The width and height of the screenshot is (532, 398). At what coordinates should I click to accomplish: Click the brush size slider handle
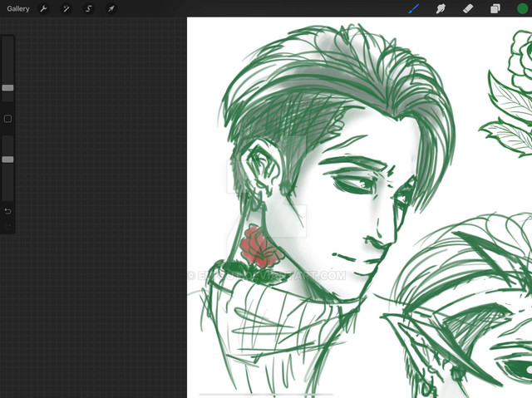(7, 87)
